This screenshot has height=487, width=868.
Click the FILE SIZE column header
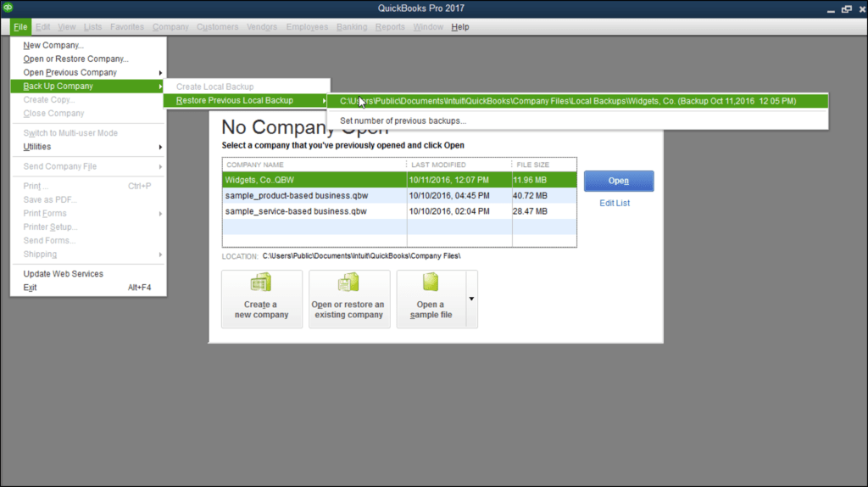544,165
